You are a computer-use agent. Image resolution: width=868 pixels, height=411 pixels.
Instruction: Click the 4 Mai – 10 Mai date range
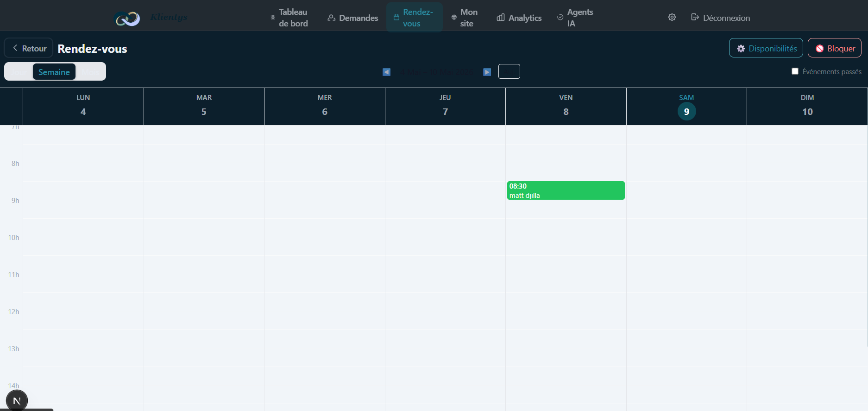(437, 72)
